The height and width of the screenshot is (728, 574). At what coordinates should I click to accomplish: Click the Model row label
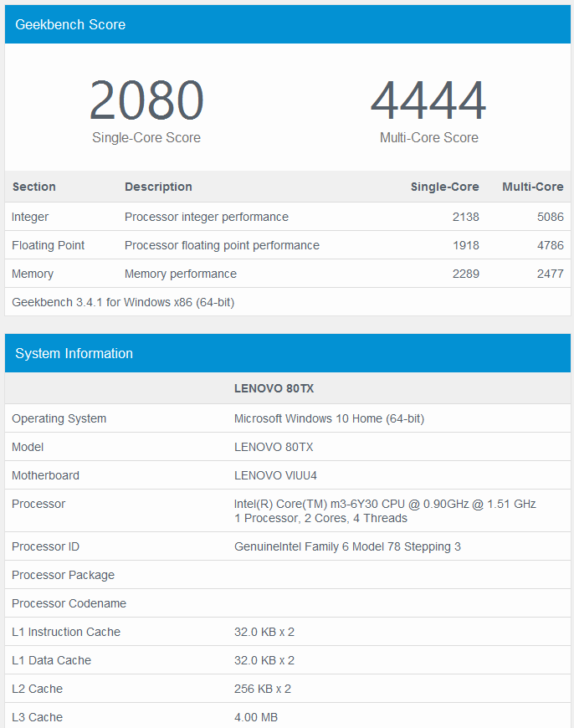tap(28, 447)
